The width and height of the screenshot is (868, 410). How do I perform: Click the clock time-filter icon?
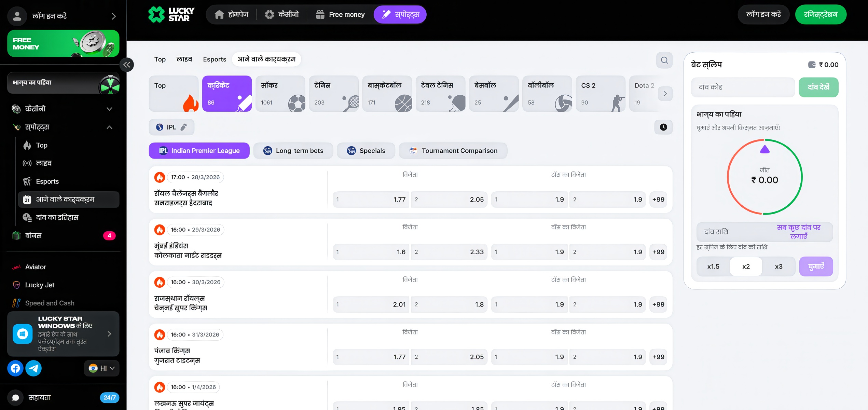pyautogui.click(x=663, y=127)
